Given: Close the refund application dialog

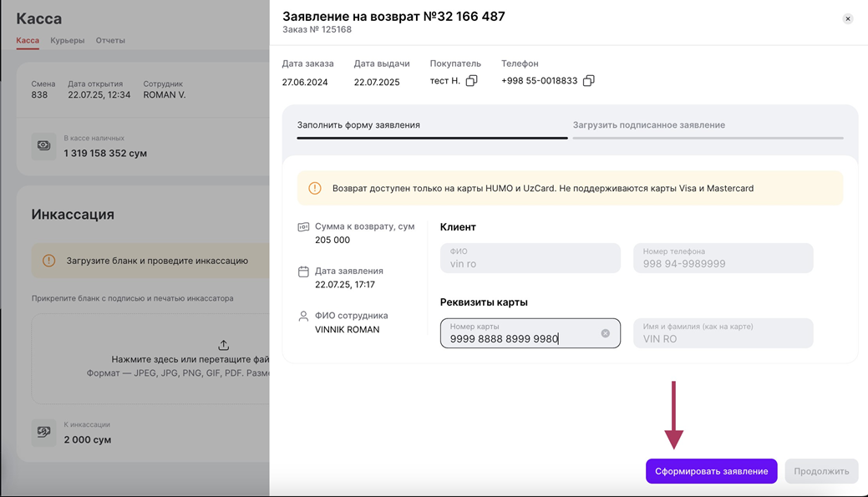Looking at the screenshot, I should tap(848, 18).
